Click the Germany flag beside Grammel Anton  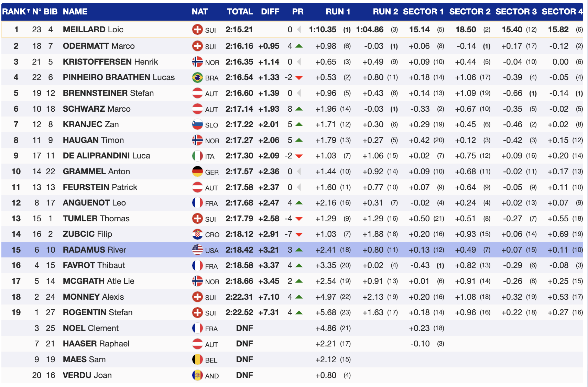[x=197, y=172]
